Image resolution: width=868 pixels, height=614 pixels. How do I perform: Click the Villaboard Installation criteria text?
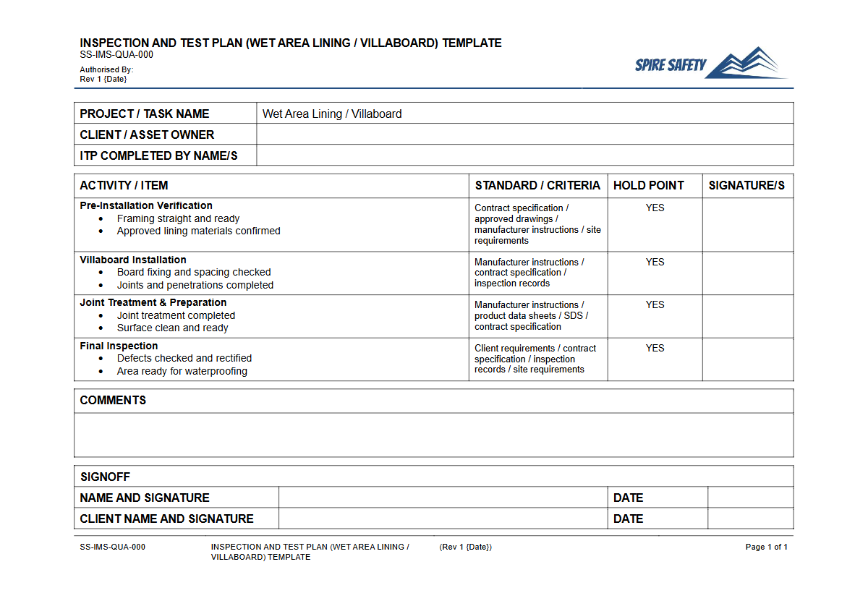pyautogui.click(x=529, y=273)
